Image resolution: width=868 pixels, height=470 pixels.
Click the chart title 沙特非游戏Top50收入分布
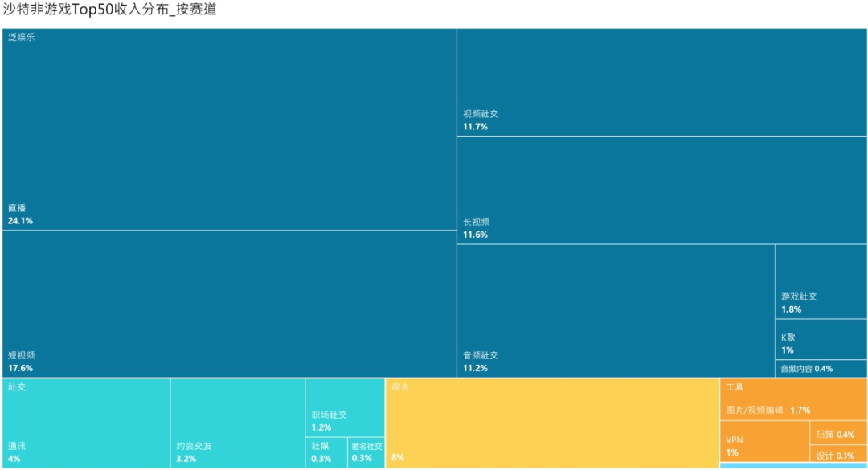click(109, 10)
